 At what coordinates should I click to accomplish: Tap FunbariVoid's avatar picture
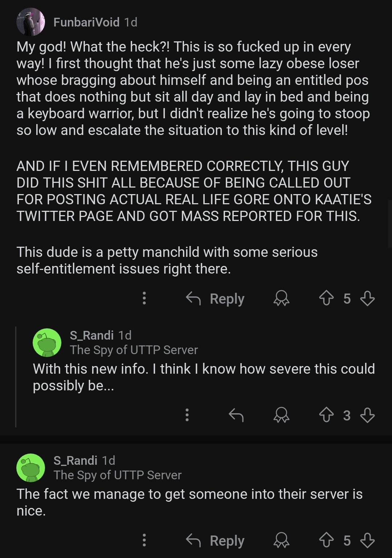click(x=31, y=22)
